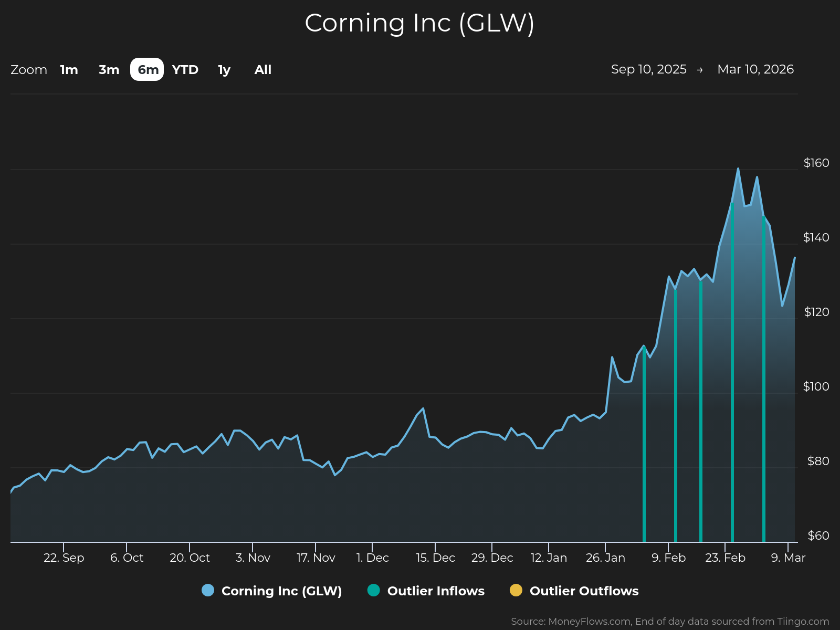Click the $120 axis label

point(816,312)
